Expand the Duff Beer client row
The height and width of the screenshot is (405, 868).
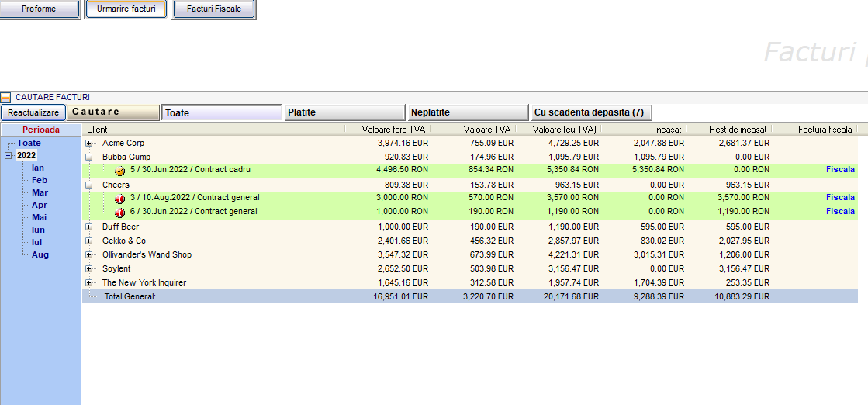pos(89,227)
